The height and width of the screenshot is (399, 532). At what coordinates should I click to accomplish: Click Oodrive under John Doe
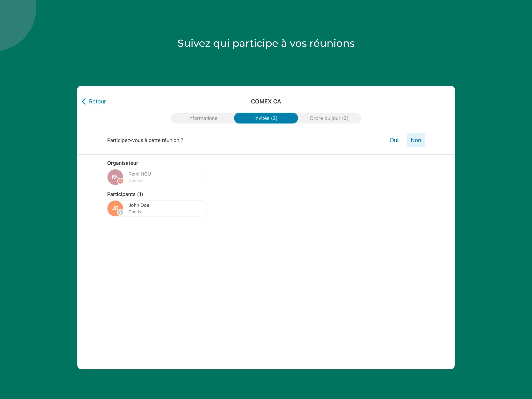(136, 212)
